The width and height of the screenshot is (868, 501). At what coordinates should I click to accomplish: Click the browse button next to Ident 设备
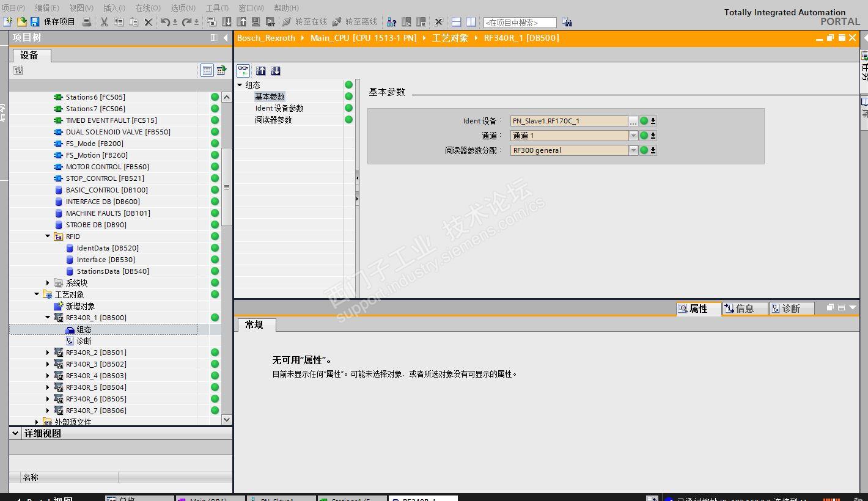point(633,121)
